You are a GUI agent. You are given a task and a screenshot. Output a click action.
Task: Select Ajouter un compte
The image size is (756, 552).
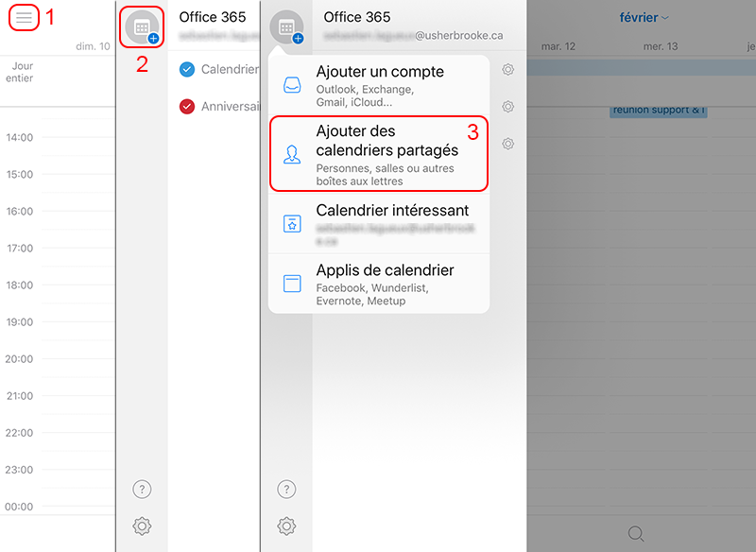(x=380, y=85)
